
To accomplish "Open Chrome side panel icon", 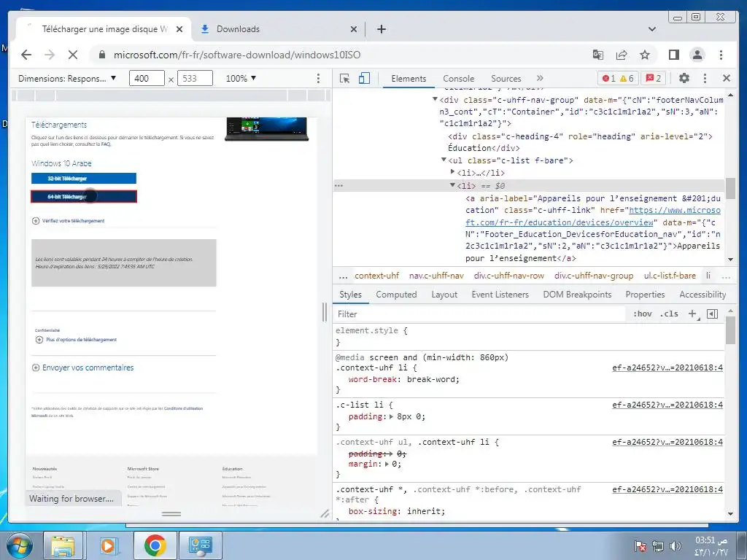I will (x=673, y=55).
